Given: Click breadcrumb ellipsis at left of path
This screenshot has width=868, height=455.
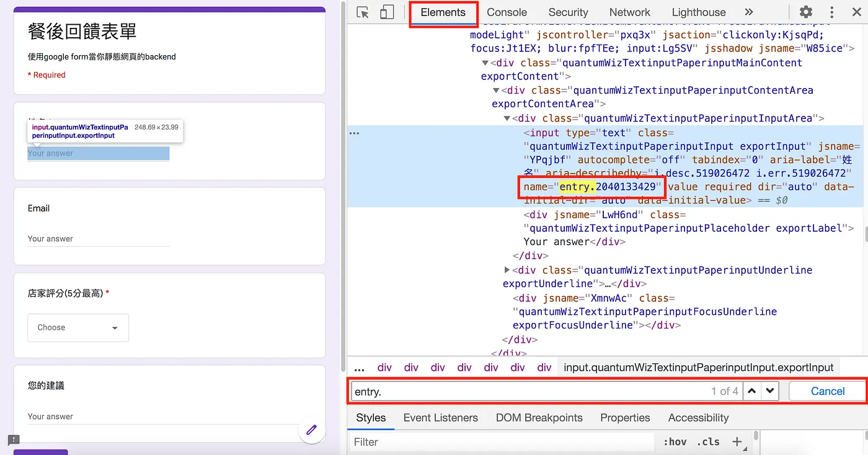Looking at the screenshot, I should pos(360,368).
